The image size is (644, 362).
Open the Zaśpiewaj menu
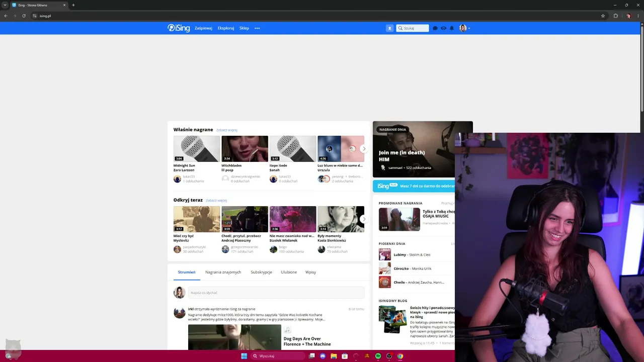click(x=203, y=28)
